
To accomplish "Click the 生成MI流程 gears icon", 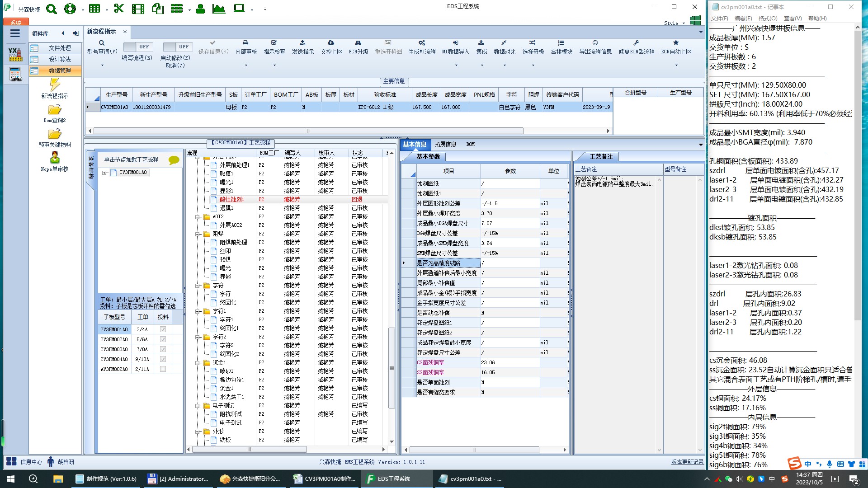I will click(421, 42).
